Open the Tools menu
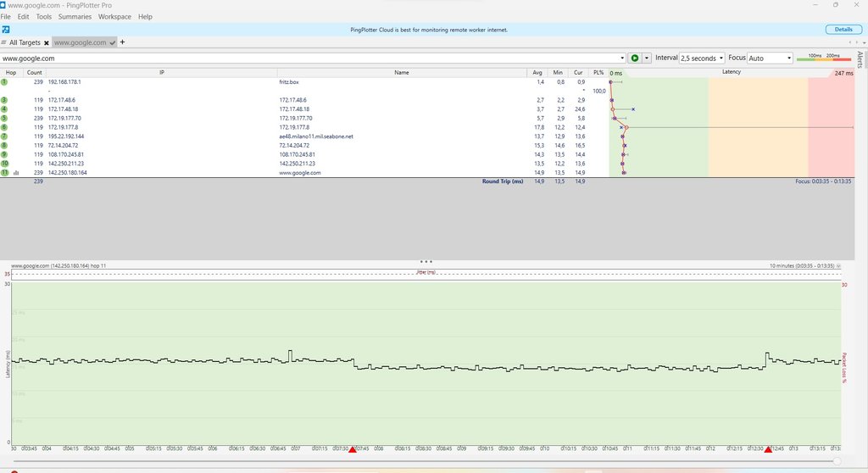 pos(44,17)
